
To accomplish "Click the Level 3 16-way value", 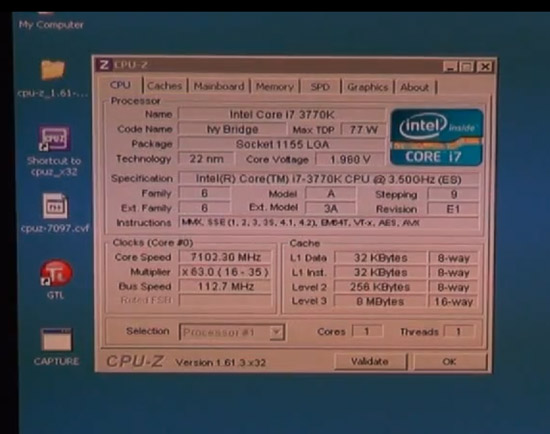I will pos(453,302).
